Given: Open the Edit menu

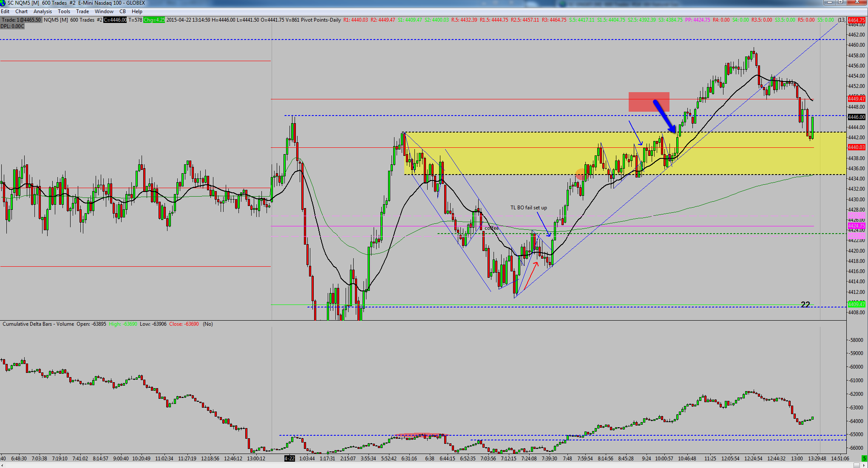Looking at the screenshot, I should (5, 11).
